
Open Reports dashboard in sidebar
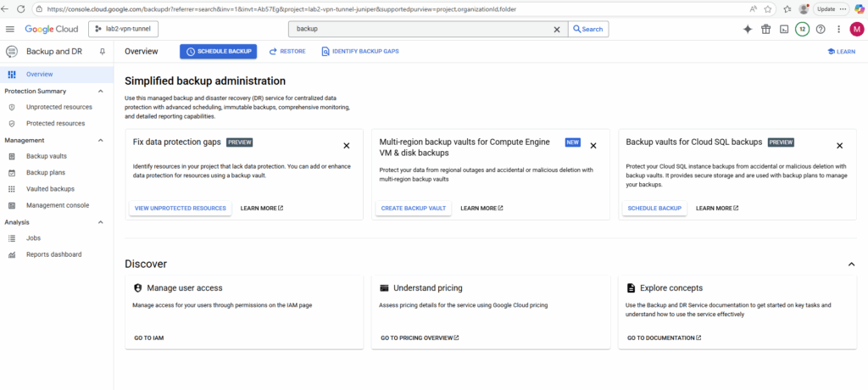pyautogui.click(x=53, y=254)
